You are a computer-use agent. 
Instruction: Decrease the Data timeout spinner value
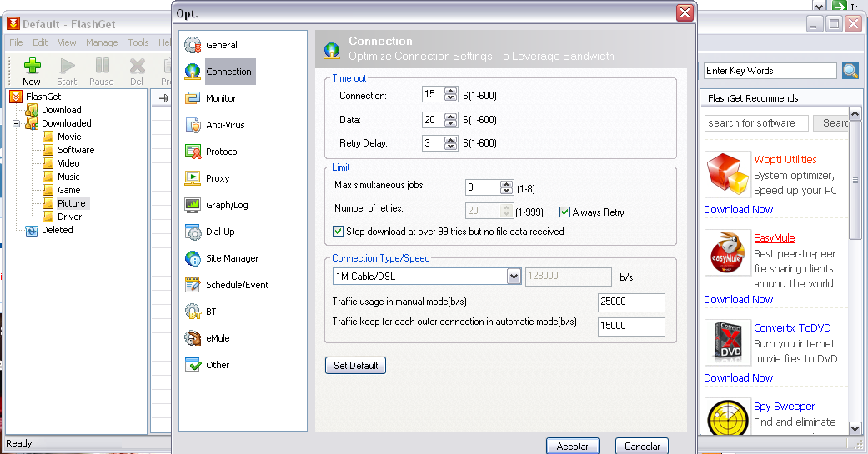451,122
